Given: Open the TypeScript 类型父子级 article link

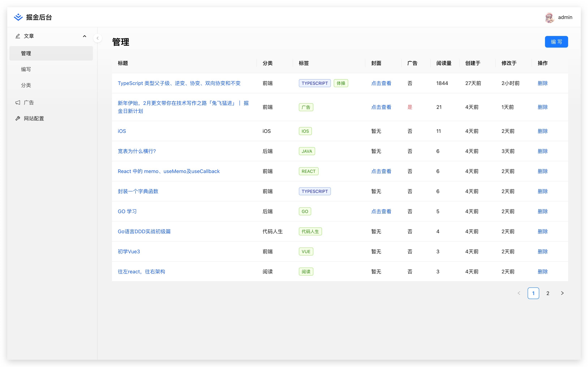Looking at the screenshot, I should (179, 83).
